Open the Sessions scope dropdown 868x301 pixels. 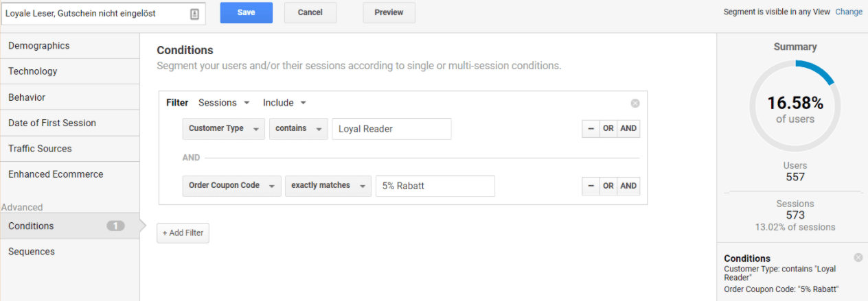pyautogui.click(x=224, y=103)
